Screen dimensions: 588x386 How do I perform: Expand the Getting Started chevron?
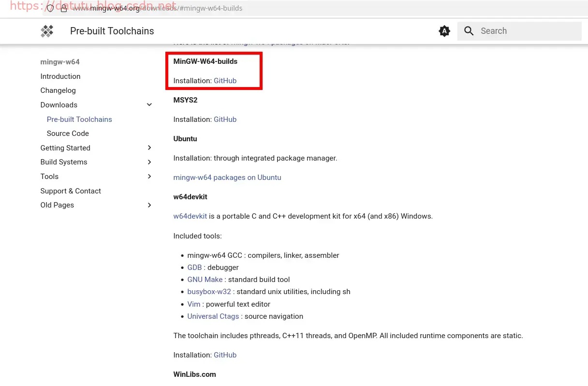[149, 148]
